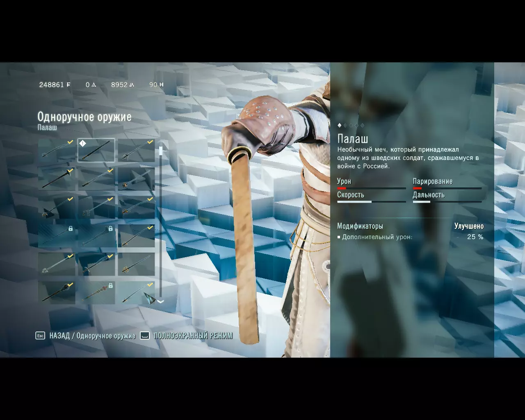Click the Дополнительный урон modifier row

410,237
